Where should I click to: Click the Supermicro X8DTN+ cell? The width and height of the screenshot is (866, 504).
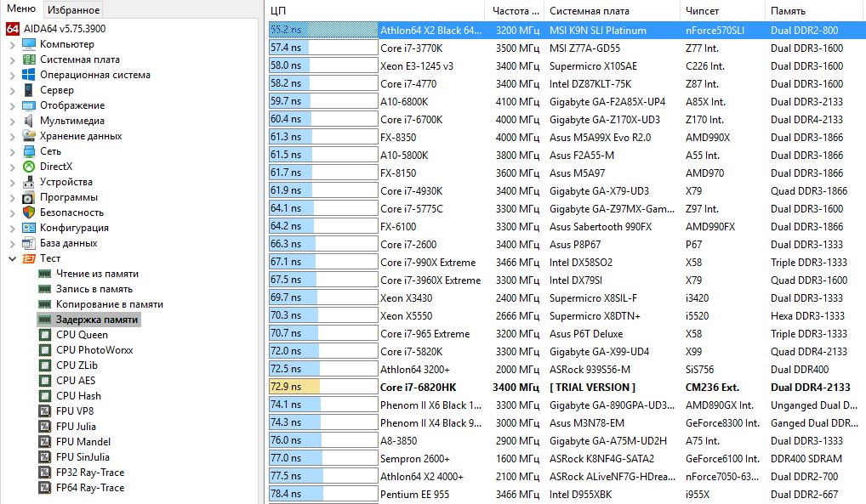pos(595,316)
